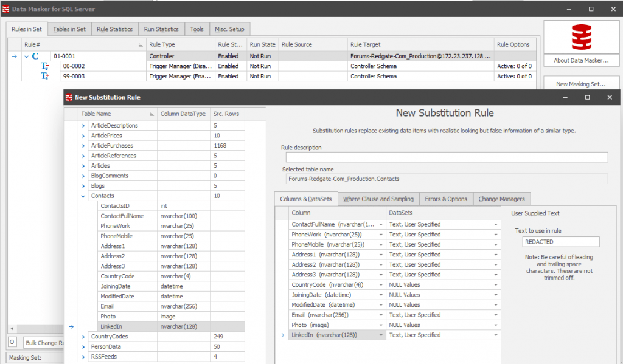Select the Trigger Manager (Enable) icon on rule 99-0003

tap(44, 75)
